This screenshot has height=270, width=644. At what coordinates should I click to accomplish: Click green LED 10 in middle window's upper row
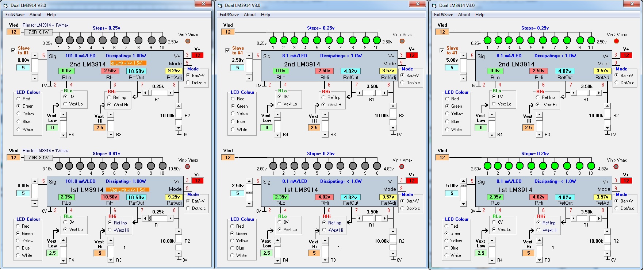point(377,40)
